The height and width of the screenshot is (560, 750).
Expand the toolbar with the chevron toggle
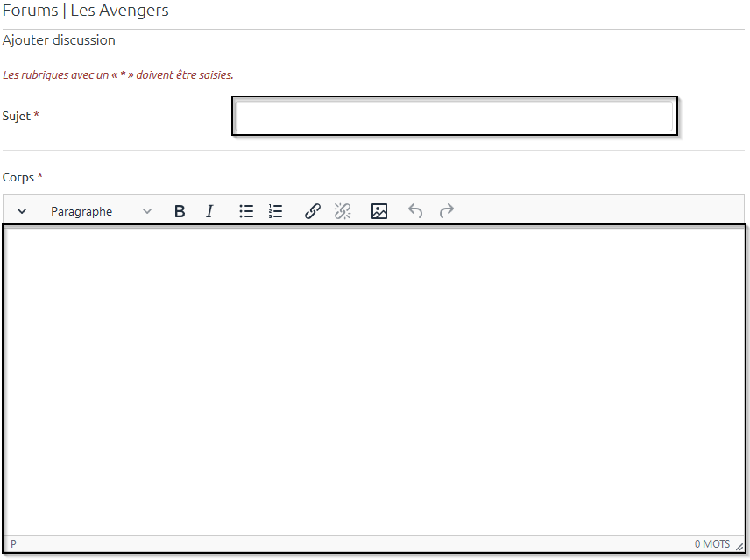(x=23, y=211)
